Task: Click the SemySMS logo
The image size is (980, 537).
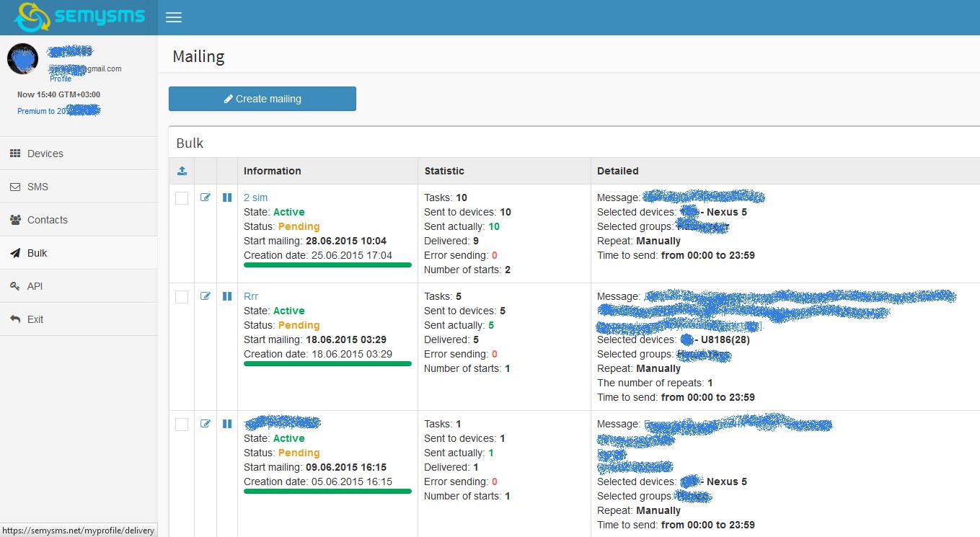Action: click(79, 17)
